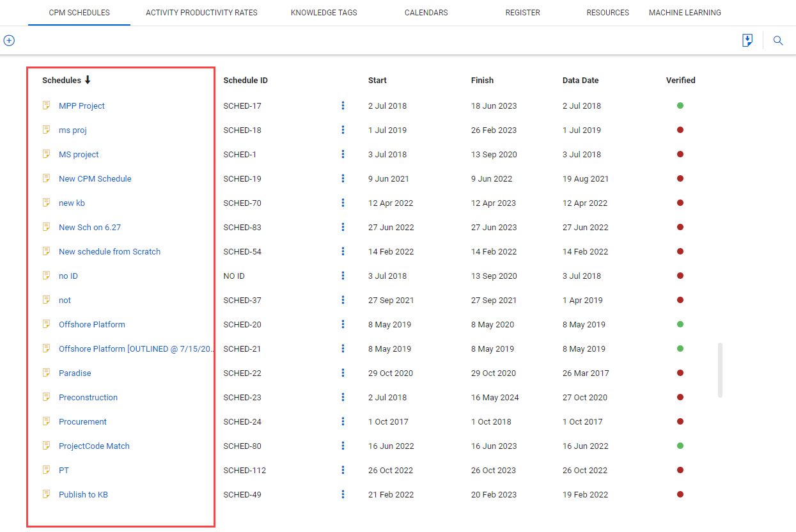The image size is (796, 532).
Task: Click the add schedule plus icon
Action: pos(9,40)
